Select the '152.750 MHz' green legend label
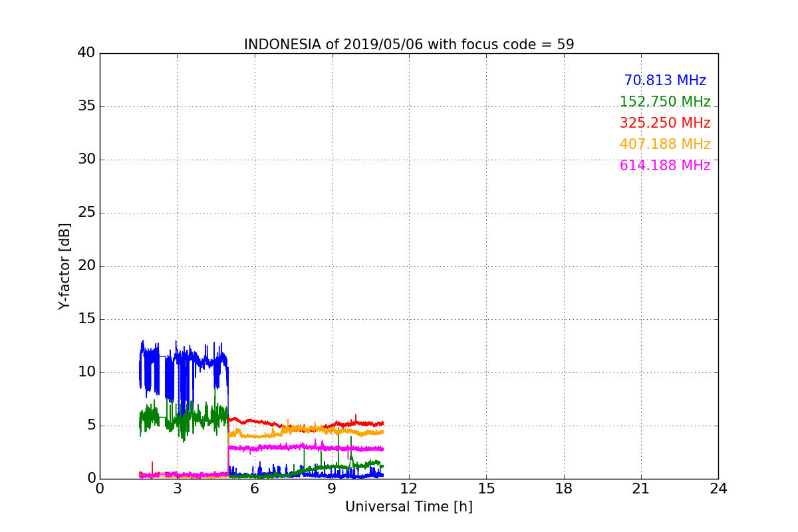The image size is (798, 532). coord(665,102)
